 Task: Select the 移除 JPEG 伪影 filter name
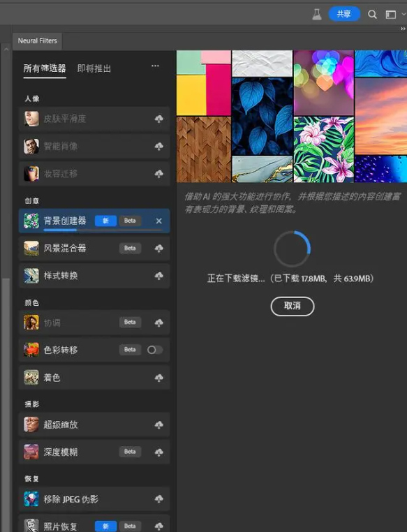71,499
